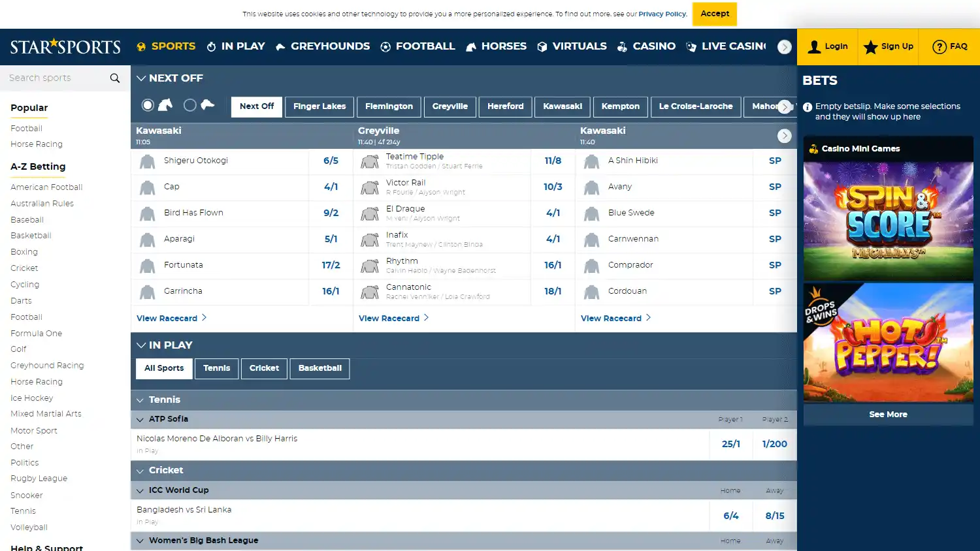Bet on Bangladesh at 6/4
This screenshot has width=980, height=551.
(x=731, y=516)
